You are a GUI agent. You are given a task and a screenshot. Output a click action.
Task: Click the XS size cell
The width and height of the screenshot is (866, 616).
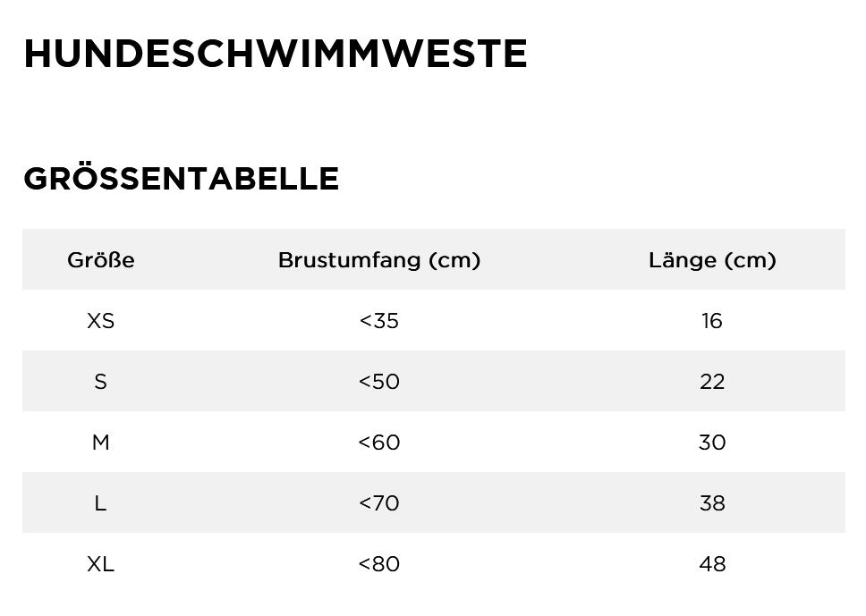click(100, 321)
